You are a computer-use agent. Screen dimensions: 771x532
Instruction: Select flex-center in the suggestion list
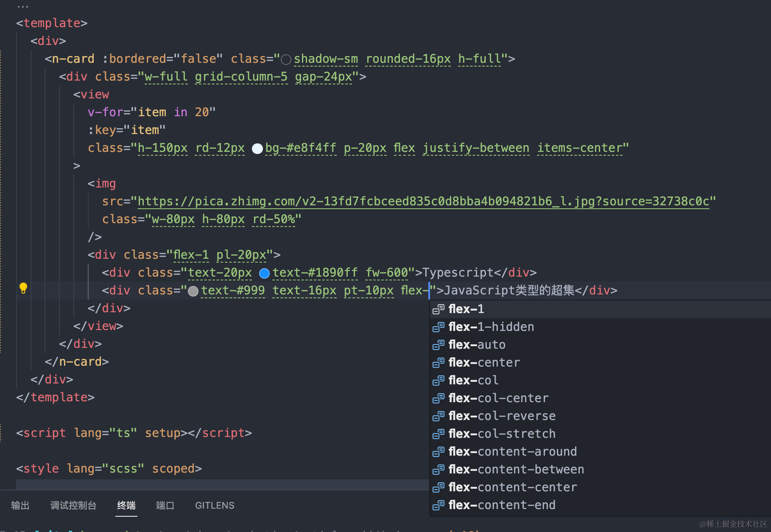600,363
